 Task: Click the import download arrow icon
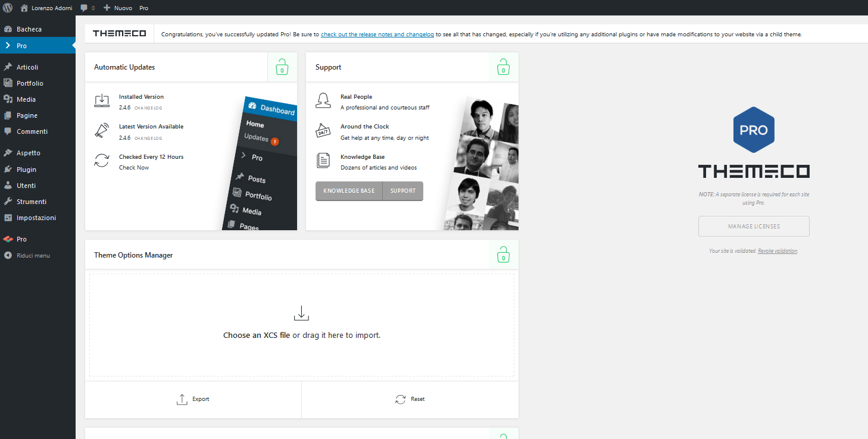pyautogui.click(x=302, y=313)
